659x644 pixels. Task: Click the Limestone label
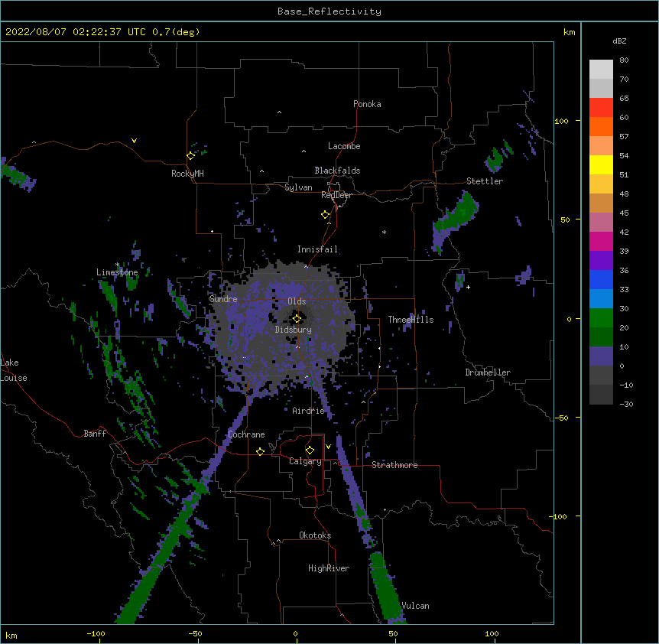(117, 272)
